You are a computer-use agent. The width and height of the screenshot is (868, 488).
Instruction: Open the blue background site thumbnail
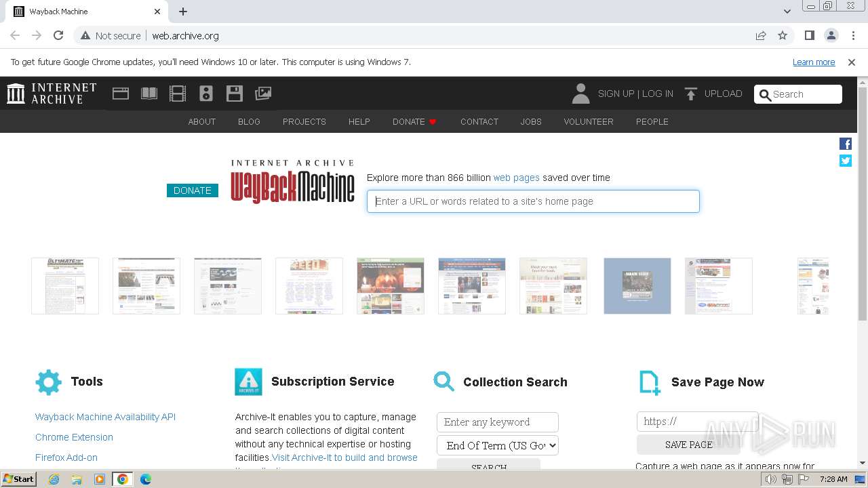tap(637, 286)
